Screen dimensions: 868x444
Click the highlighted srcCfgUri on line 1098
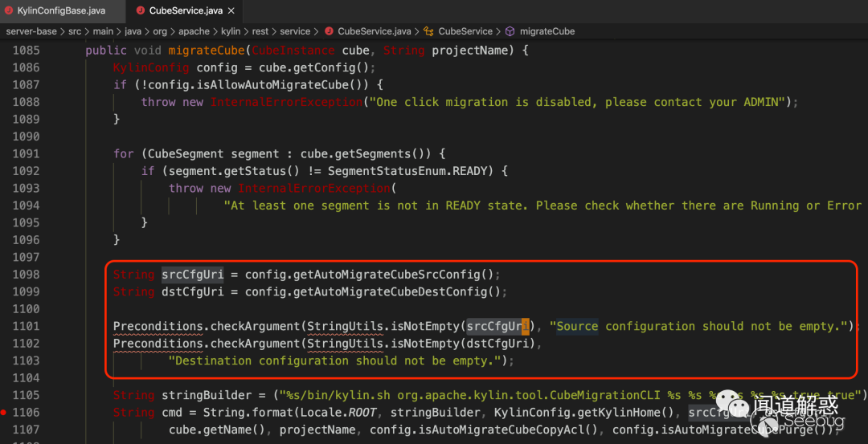(193, 275)
